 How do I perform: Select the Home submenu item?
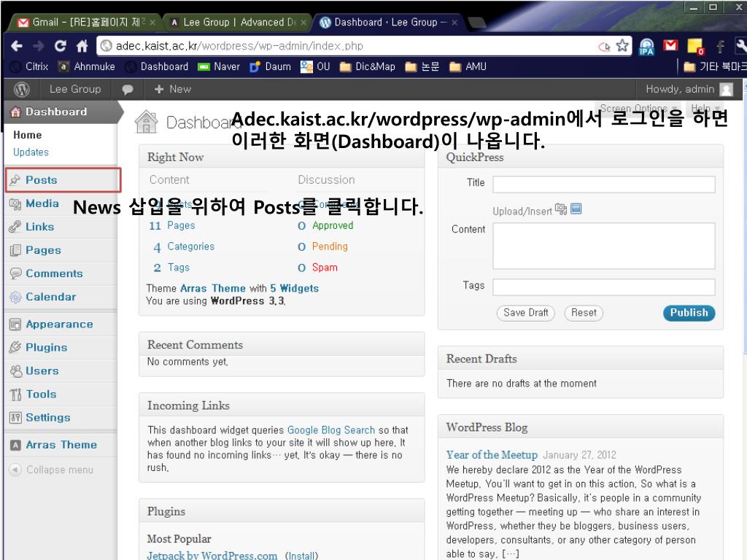click(x=28, y=135)
